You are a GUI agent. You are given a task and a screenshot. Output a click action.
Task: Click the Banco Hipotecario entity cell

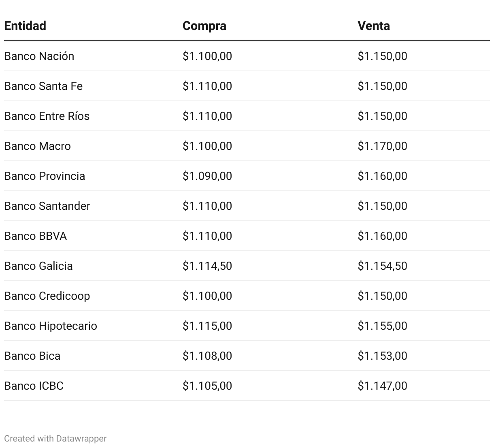[51, 326]
